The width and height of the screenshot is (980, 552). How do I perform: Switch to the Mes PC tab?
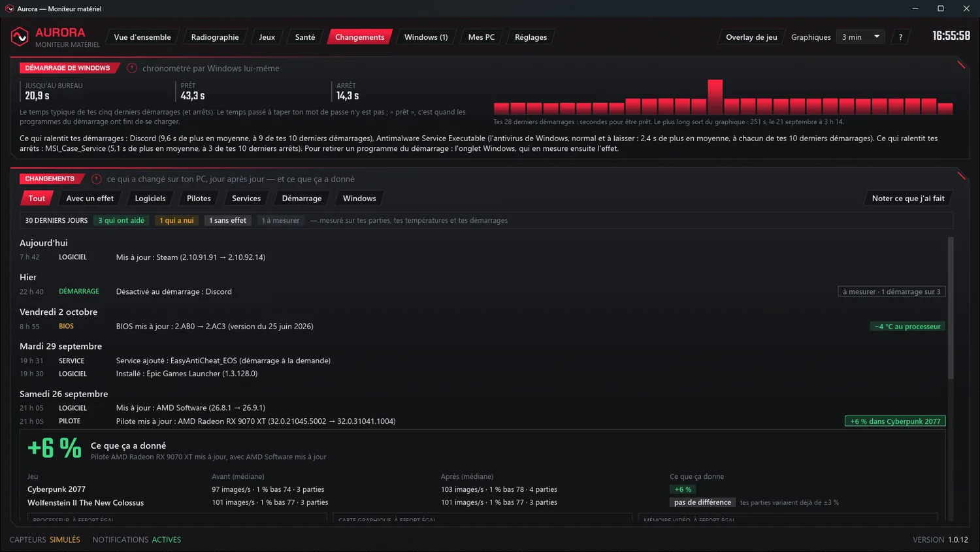pos(482,37)
